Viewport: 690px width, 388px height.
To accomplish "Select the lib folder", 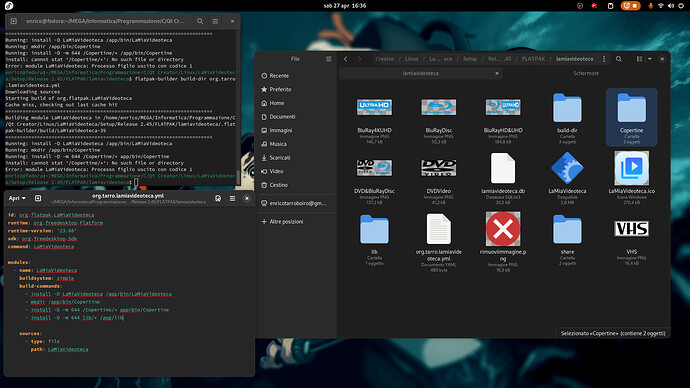I will point(374,239).
